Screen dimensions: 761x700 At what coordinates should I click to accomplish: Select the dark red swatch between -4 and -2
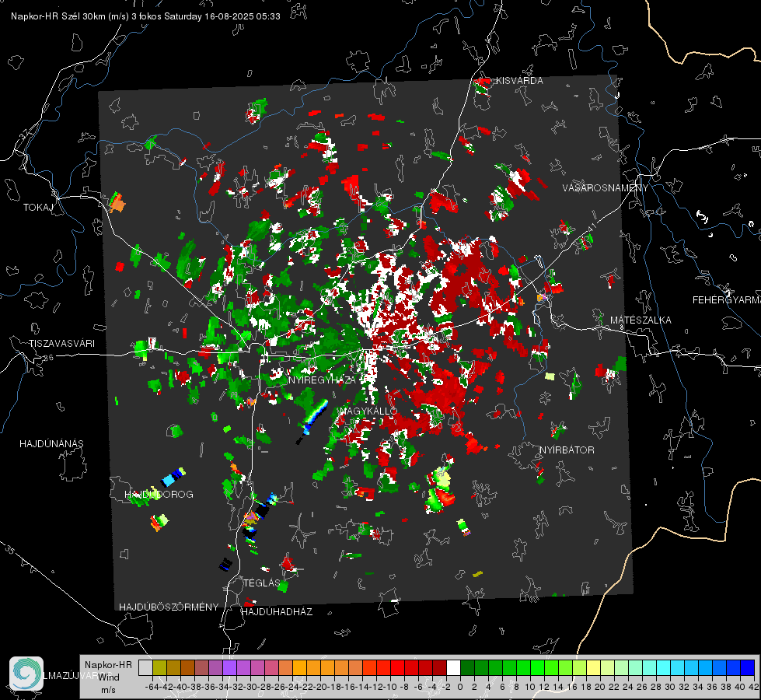439,667
